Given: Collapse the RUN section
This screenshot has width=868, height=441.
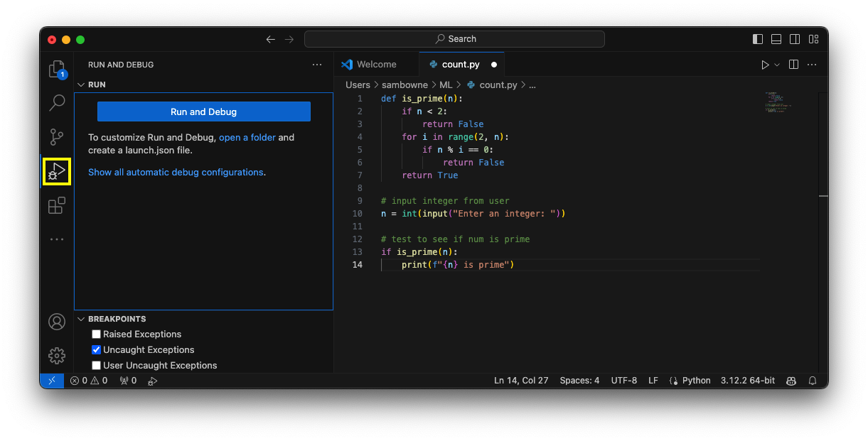Looking at the screenshot, I should [81, 85].
